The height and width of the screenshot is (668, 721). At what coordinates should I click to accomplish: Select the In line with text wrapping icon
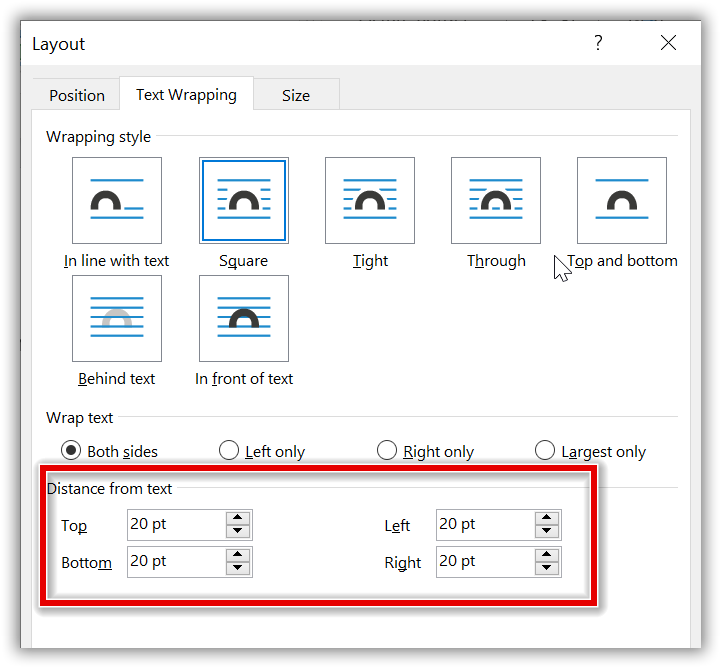[117, 201]
